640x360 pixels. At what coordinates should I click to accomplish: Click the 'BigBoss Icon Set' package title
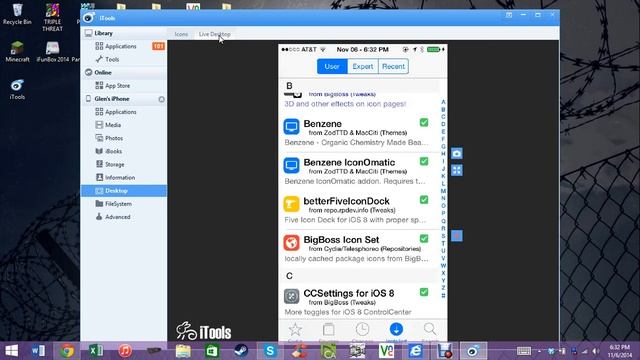point(341,240)
